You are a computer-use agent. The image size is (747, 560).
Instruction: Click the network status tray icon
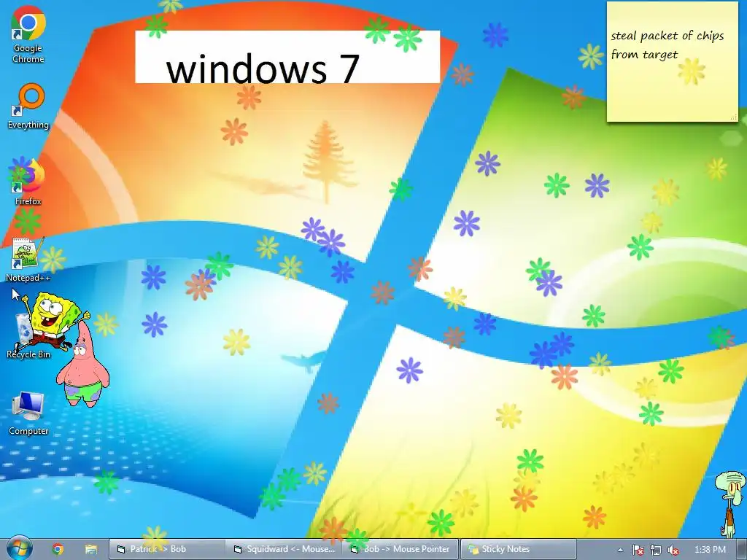coord(656,550)
